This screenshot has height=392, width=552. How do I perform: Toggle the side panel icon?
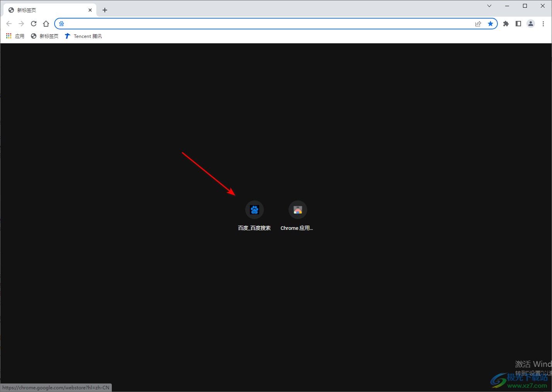pos(518,24)
